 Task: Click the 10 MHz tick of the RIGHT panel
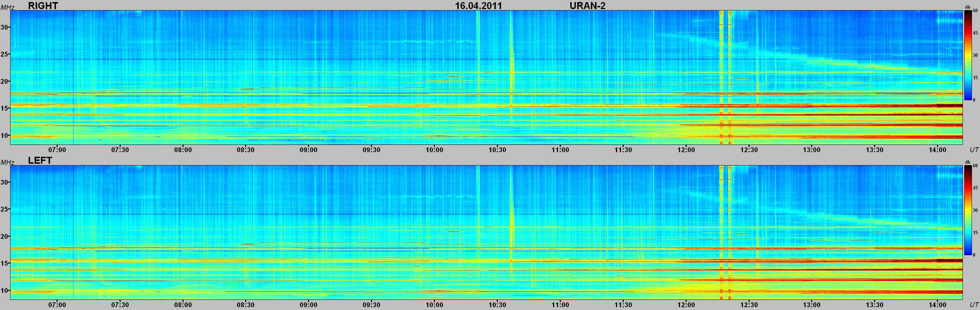click(x=5, y=135)
